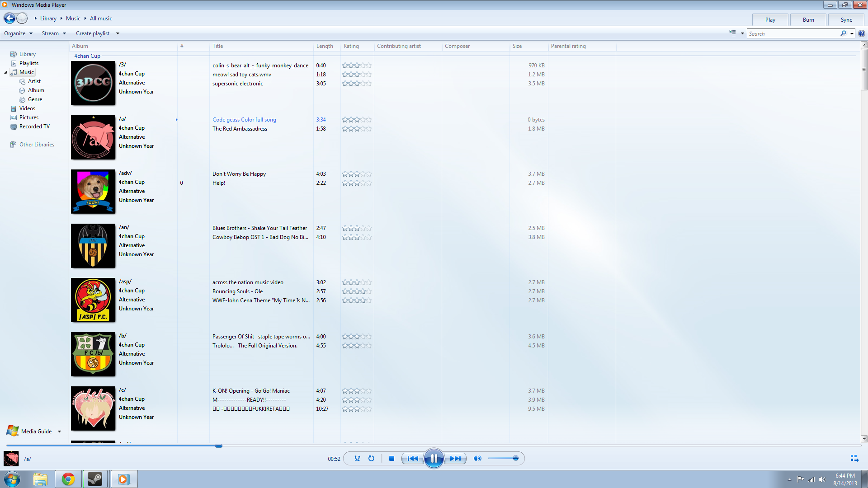Image resolution: width=868 pixels, height=488 pixels.
Task: Sort by the Title column header
Action: point(261,46)
